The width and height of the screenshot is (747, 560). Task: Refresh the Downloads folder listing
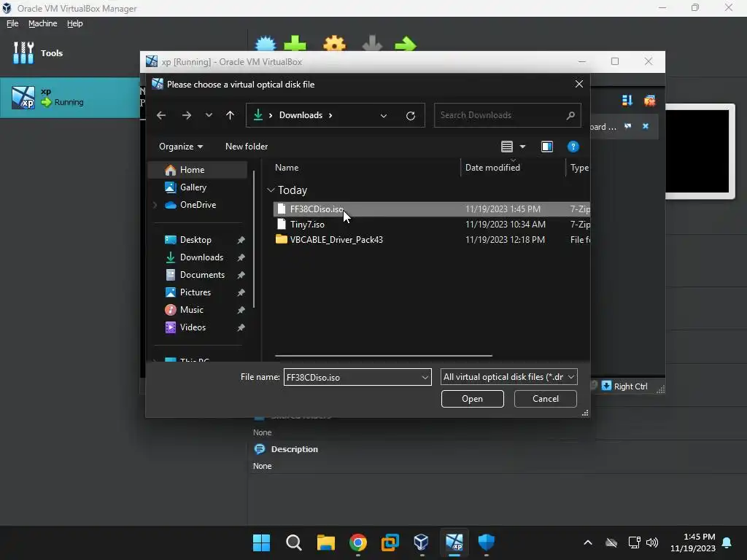[410, 116]
